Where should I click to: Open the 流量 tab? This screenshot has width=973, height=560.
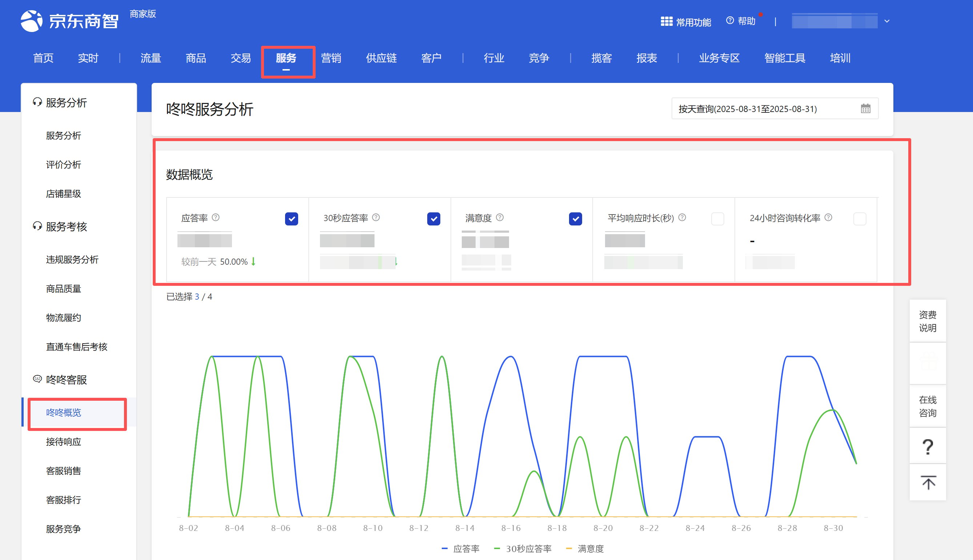pyautogui.click(x=151, y=58)
